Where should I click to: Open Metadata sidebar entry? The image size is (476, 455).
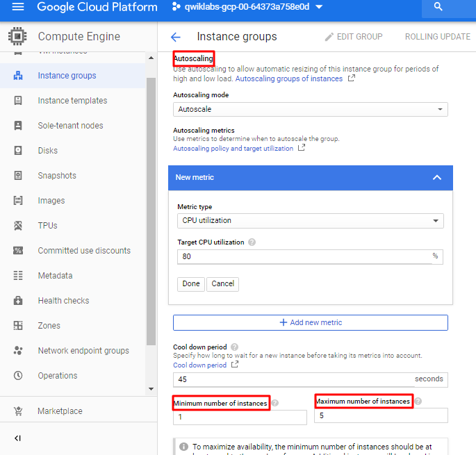click(x=56, y=275)
